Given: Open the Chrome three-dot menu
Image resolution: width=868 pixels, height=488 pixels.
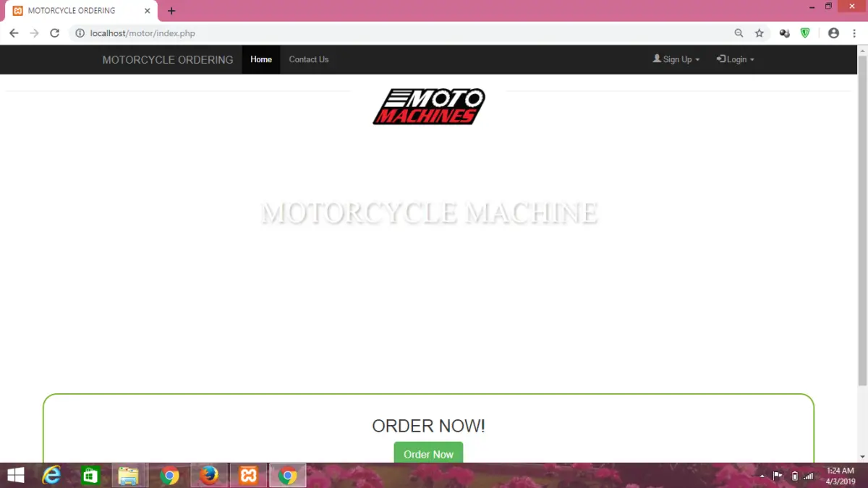Looking at the screenshot, I should [854, 33].
